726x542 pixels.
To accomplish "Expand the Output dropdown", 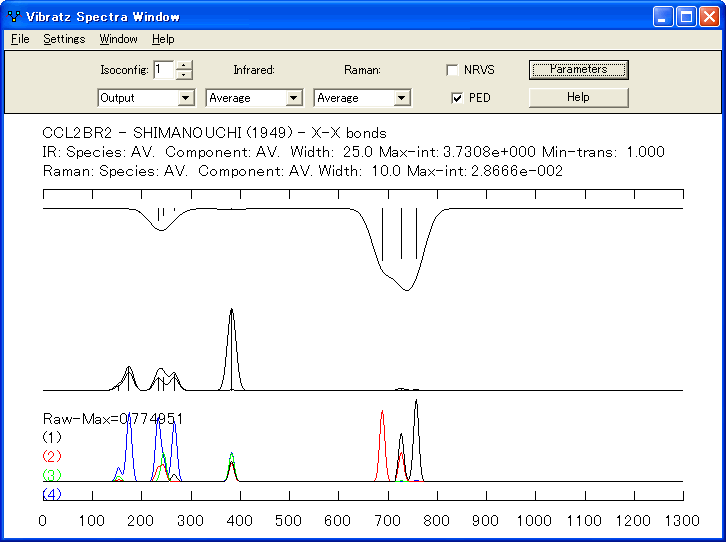I will point(186,98).
